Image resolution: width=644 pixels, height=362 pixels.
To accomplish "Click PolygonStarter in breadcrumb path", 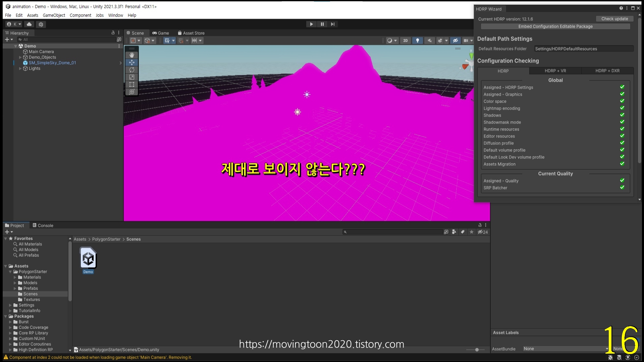I will [x=106, y=239].
